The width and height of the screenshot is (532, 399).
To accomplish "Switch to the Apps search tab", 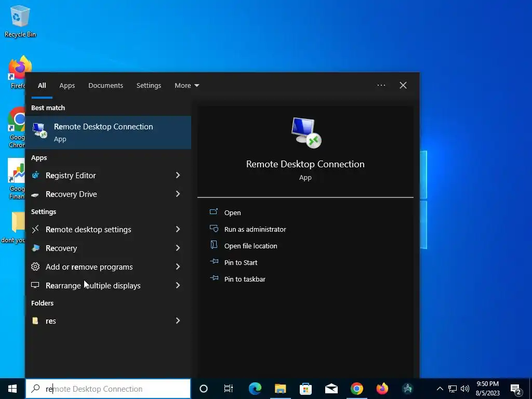I will (x=67, y=86).
